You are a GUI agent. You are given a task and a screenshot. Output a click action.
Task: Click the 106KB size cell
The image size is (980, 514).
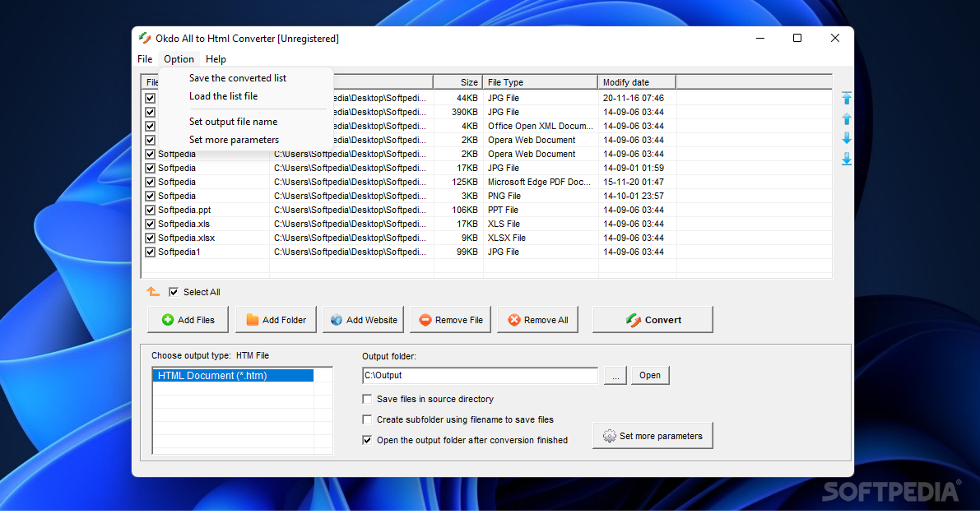pyautogui.click(x=465, y=210)
